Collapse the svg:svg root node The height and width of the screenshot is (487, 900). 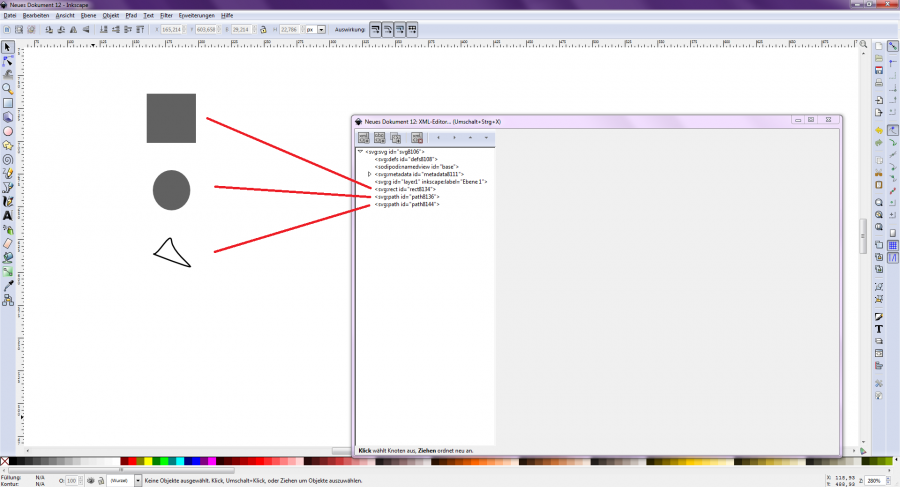(360, 151)
